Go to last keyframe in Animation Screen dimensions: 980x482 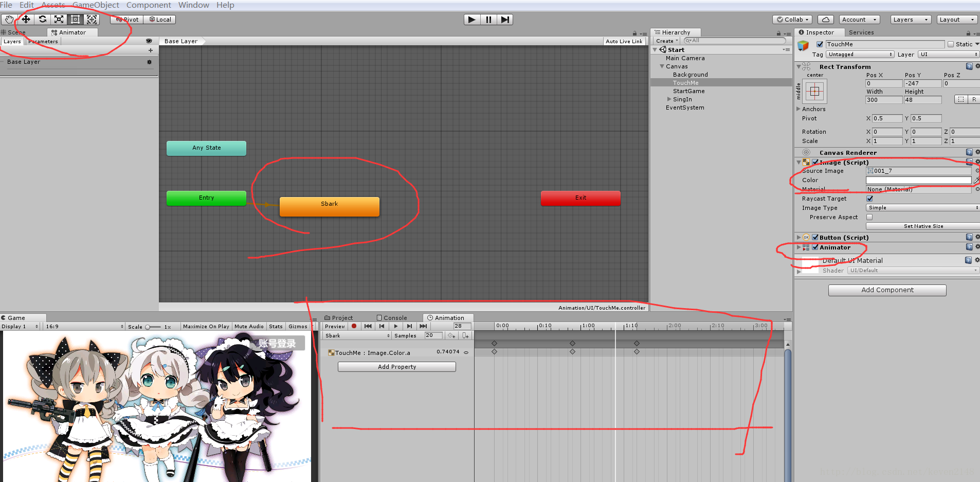pyautogui.click(x=423, y=326)
